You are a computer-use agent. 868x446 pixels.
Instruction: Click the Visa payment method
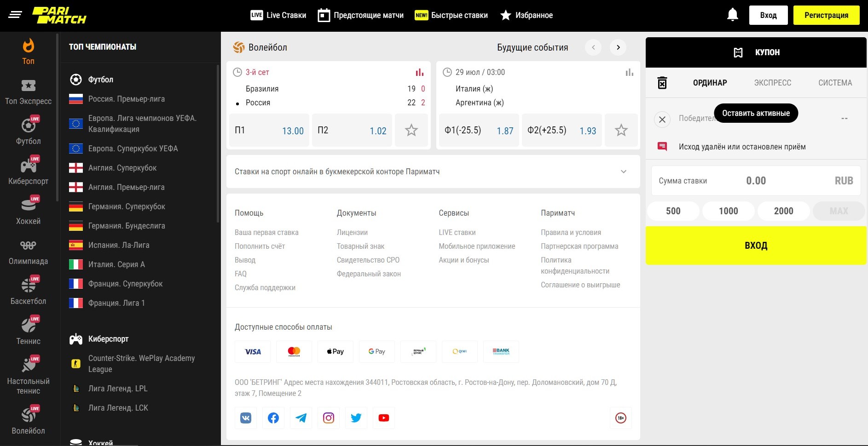tap(253, 352)
